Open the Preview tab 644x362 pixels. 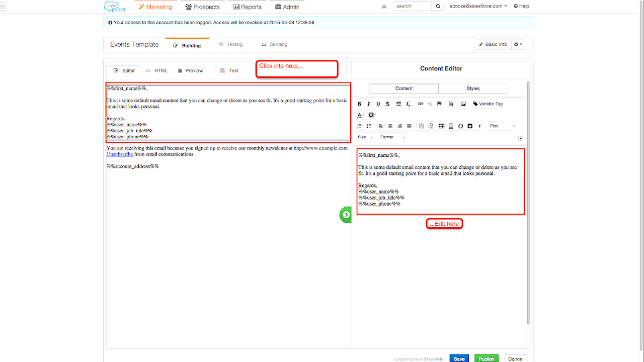(x=190, y=71)
